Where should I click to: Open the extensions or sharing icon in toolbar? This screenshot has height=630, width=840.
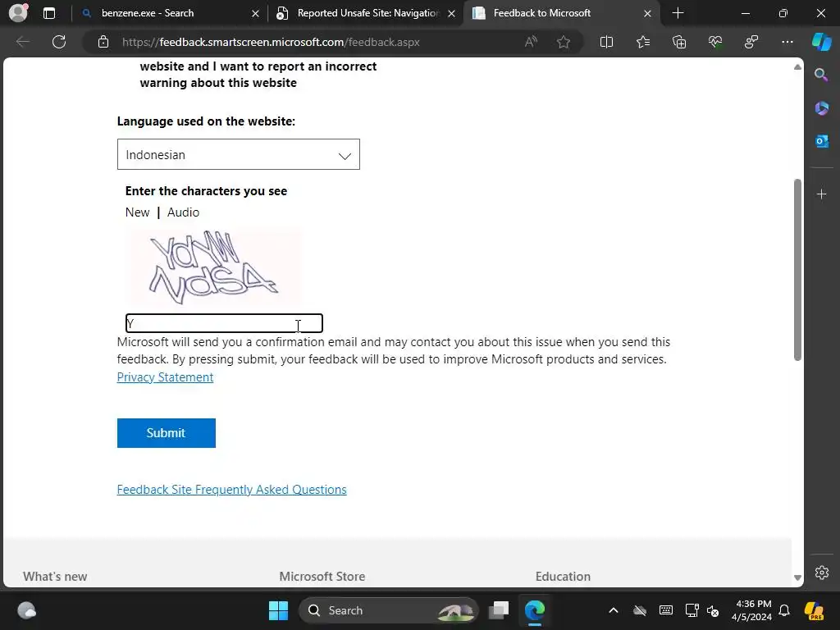click(751, 42)
